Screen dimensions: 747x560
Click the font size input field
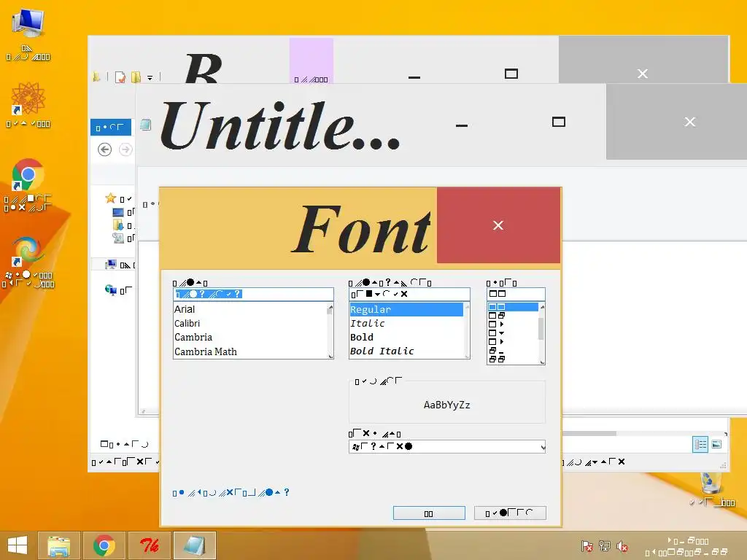coord(516,295)
